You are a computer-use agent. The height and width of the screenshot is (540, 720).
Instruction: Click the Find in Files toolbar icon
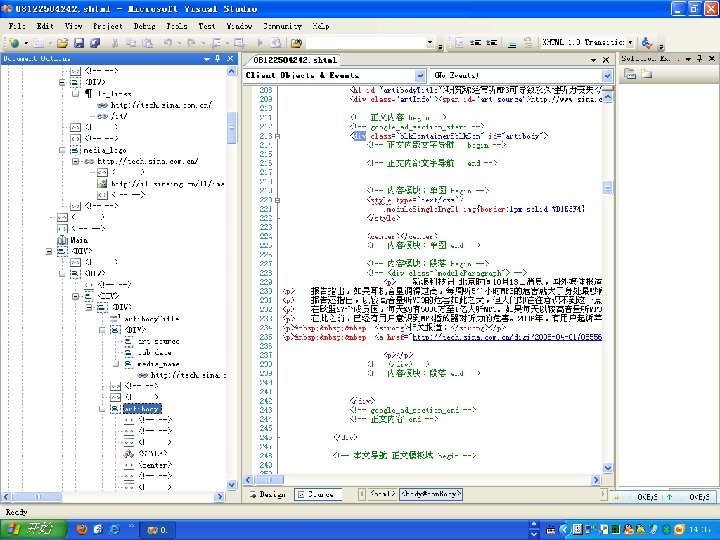[x=297, y=43]
